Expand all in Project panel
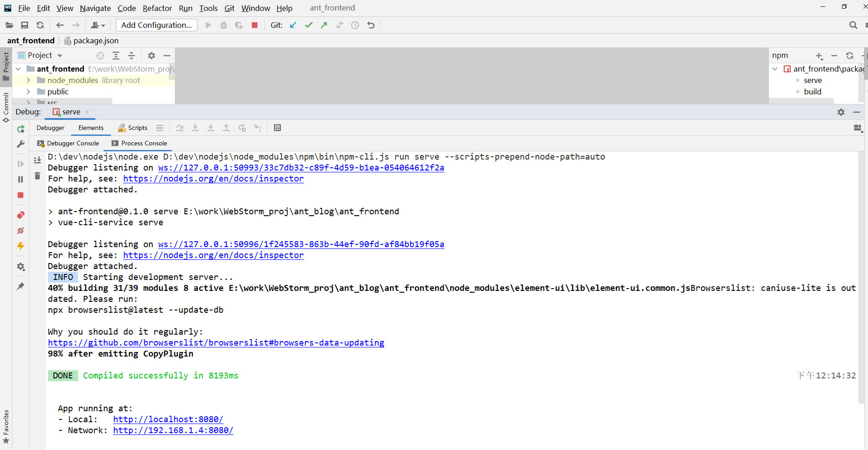 tap(116, 55)
